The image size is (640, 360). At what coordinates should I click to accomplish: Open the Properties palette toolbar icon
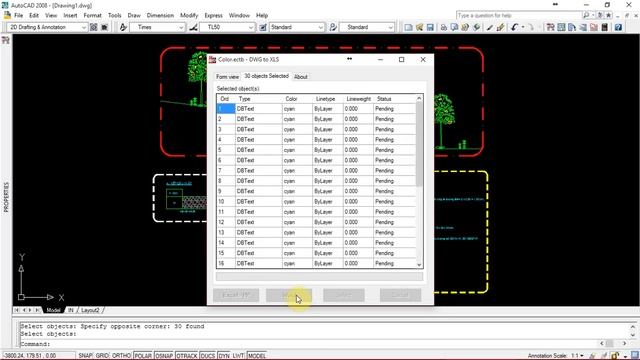(x=550, y=27)
